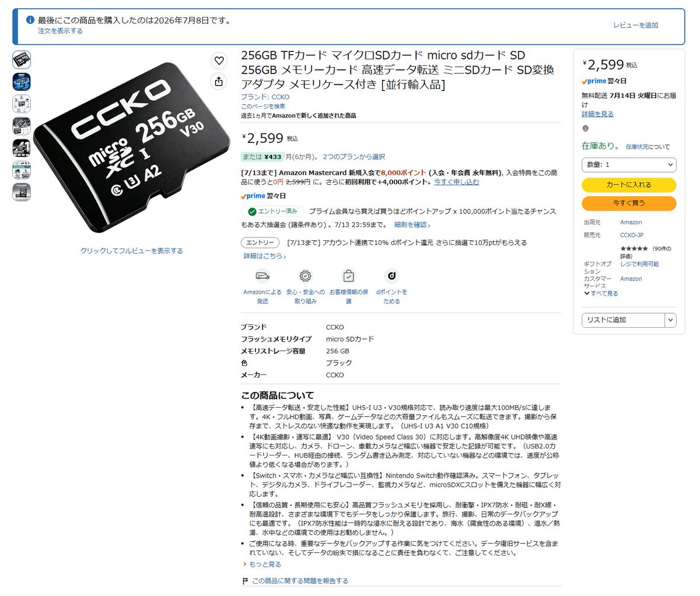The width and height of the screenshot is (700, 596).
Task: Select the second product thumbnail image
Action: [22, 82]
